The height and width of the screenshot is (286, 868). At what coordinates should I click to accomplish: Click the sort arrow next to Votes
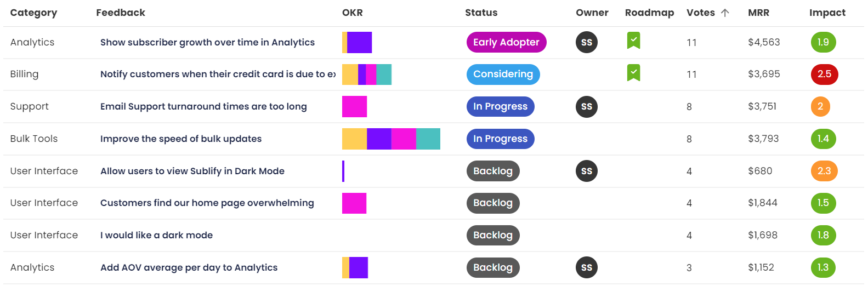click(725, 13)
